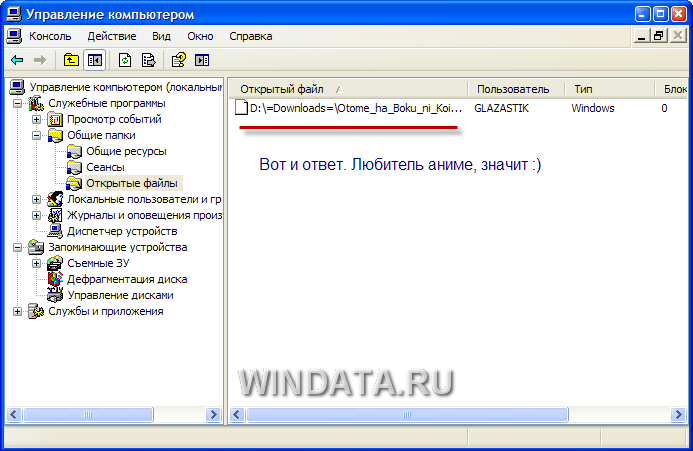Select Локальные пользователи tree node

pos(144,199)
